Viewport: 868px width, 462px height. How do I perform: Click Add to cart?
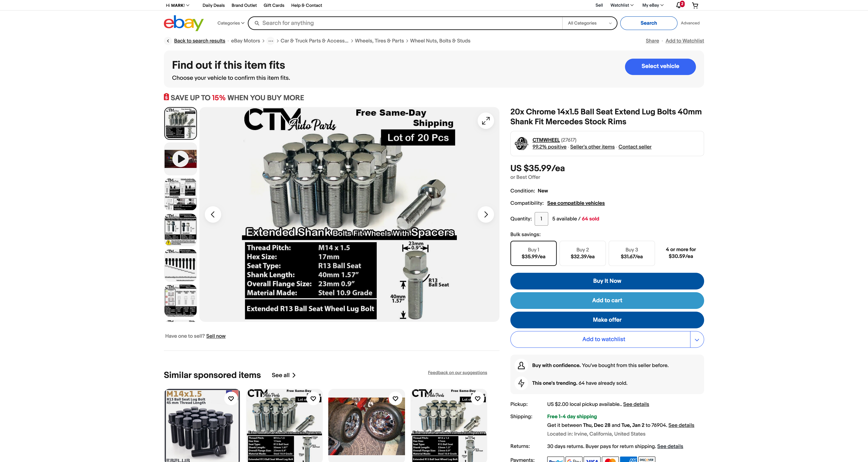(607, 301)
